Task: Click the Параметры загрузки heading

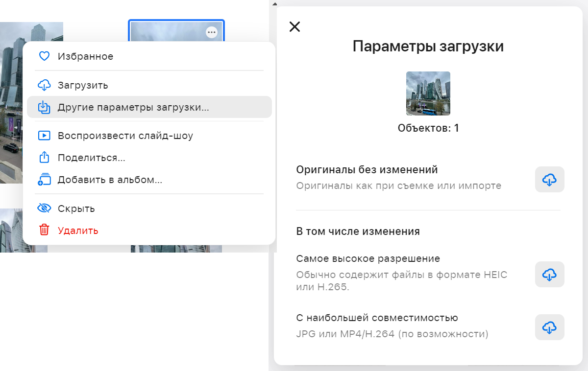Action: click(428, 46)
